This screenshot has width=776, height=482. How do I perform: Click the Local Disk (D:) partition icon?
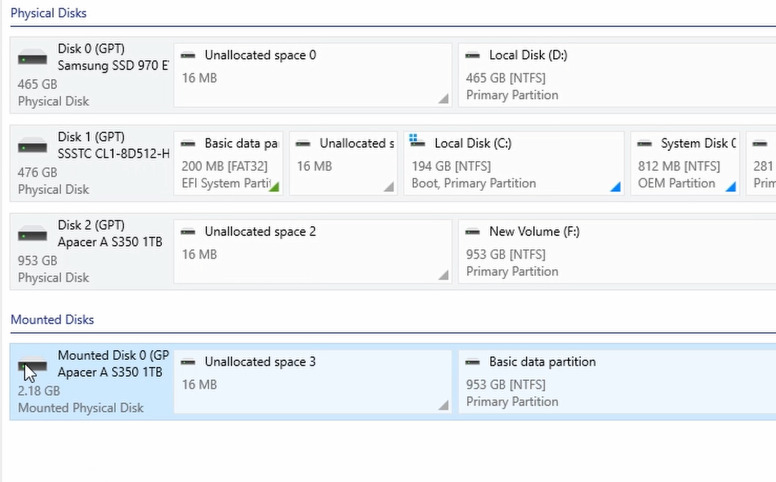click(x=473, y=55)
